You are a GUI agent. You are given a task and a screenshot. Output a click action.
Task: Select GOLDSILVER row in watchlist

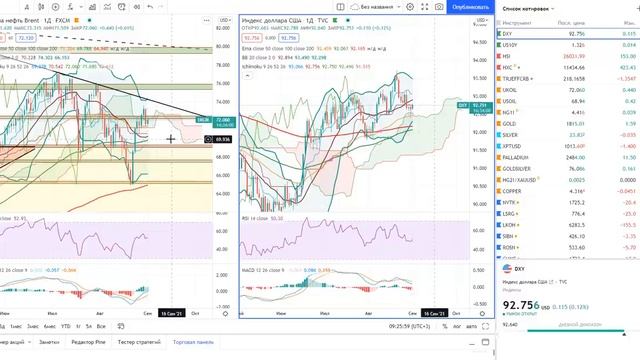click(x=568, y=169)
